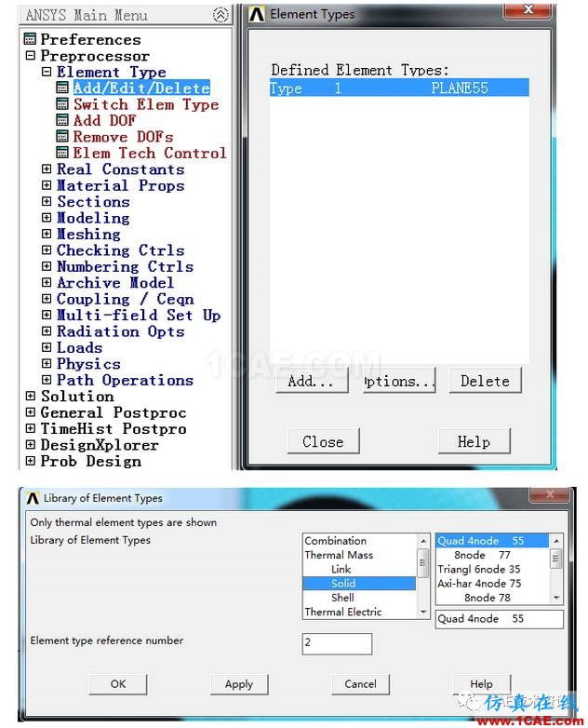The image size is (588, 728).
Task: Expand the Physics node
Action: [x=47, y=364]
